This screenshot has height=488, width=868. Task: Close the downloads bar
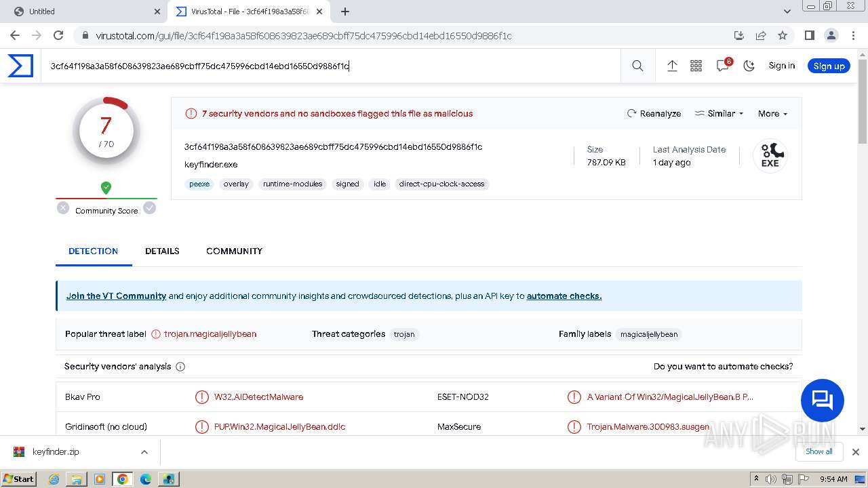[x=856, y=452]
